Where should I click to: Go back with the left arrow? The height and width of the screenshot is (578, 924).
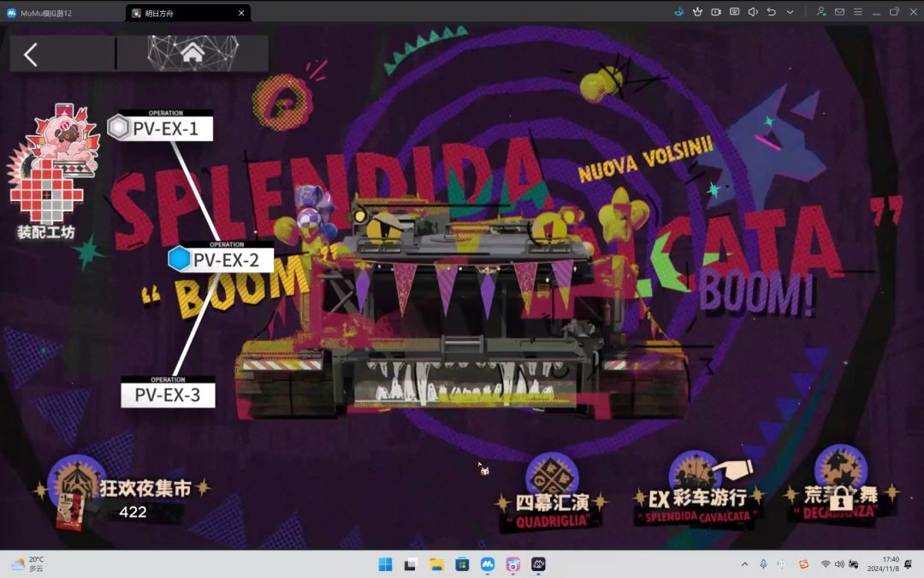pos(32,55)
